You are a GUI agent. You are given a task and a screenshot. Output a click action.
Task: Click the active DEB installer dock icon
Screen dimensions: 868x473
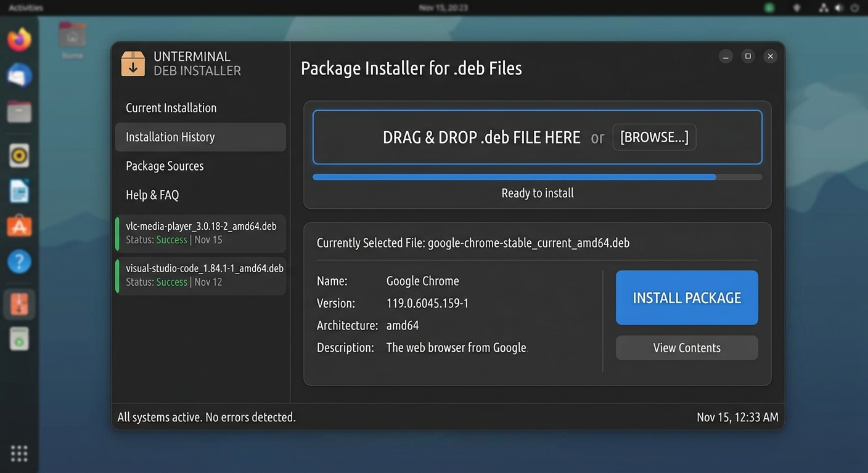click(19, 304)
